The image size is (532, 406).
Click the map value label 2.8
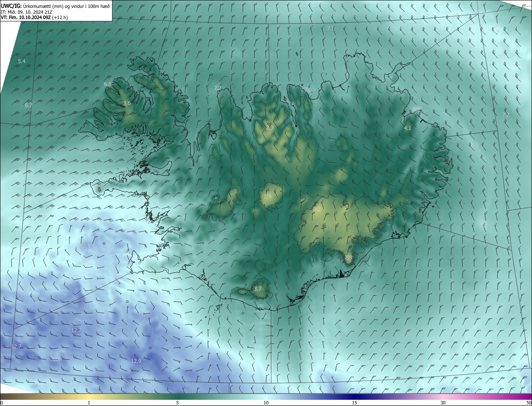tap(348, 257)
